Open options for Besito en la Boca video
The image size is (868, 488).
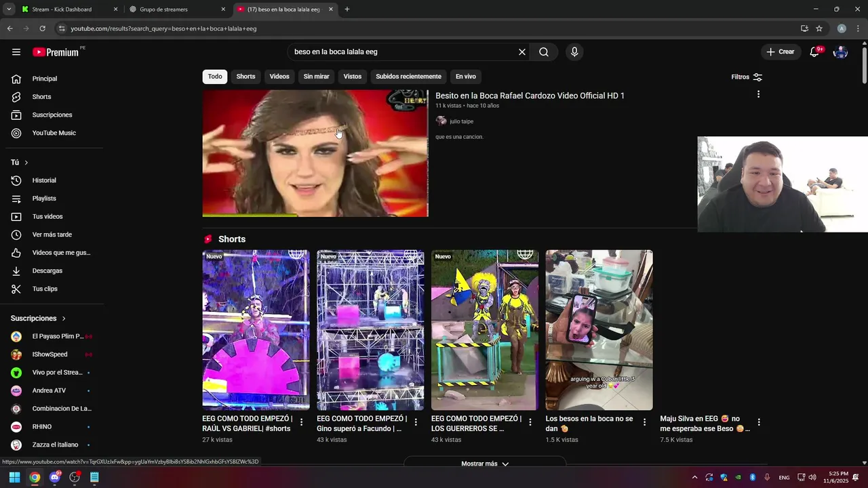(x=758, y=94)
